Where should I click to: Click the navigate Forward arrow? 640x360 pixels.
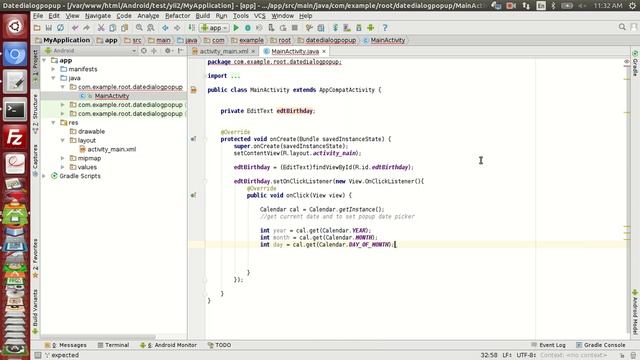tap(177, 28)
